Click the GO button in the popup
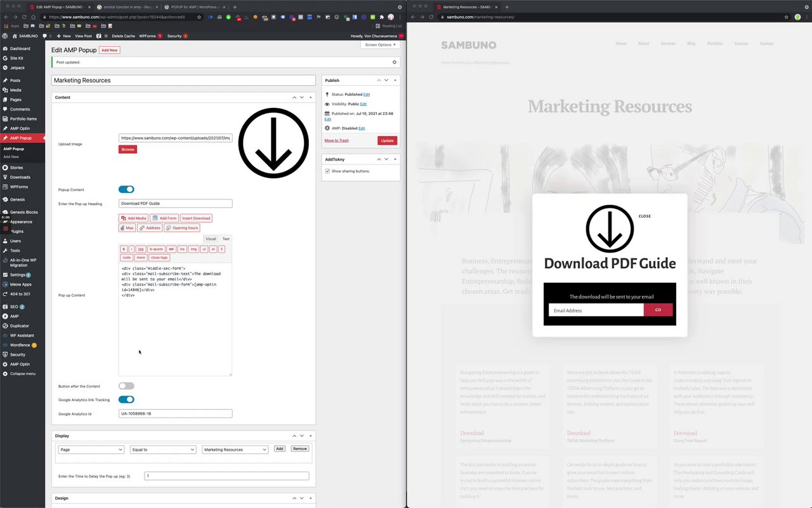812x508 pixels. tap(658, 310)
